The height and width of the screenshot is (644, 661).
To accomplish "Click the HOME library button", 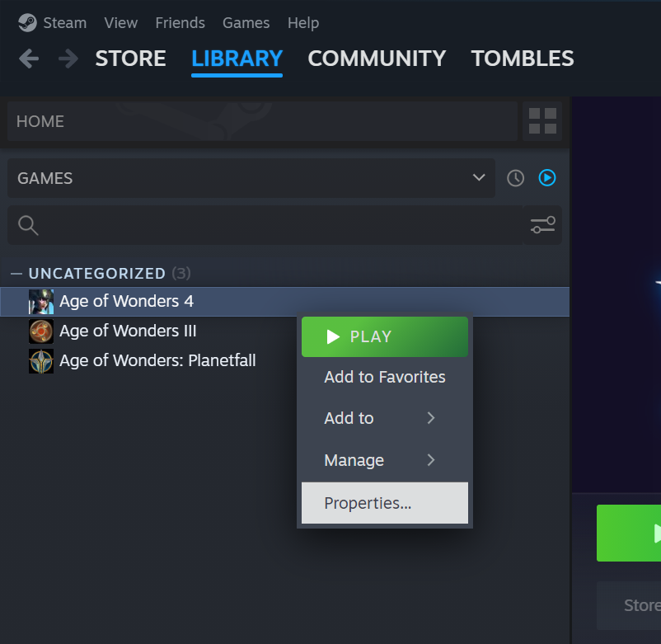I will (x=262, y=121).
